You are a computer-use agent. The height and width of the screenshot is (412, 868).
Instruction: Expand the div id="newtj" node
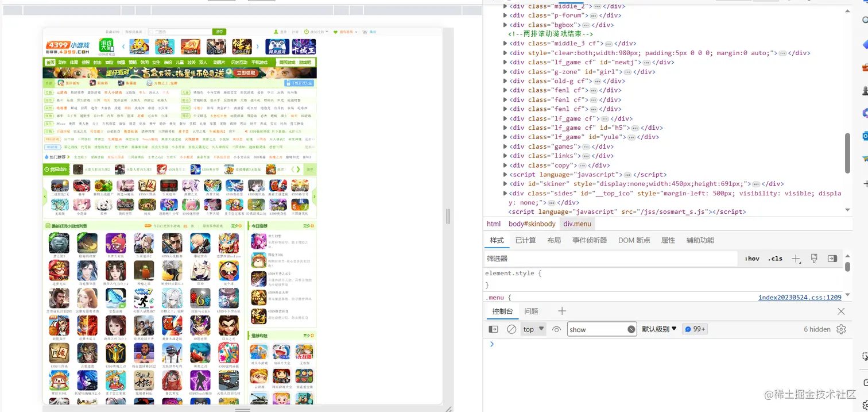tap(505, 62)
